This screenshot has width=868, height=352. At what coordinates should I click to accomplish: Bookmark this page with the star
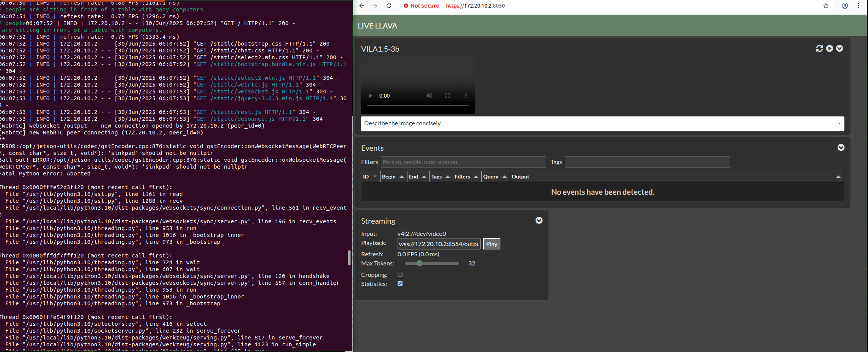(x=826, y=6)
